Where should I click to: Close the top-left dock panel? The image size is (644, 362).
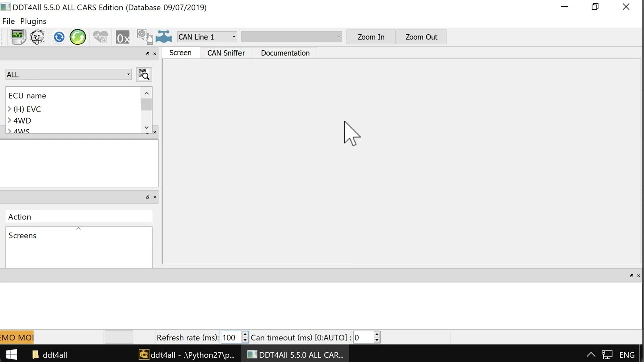click(x=155, y=54)
